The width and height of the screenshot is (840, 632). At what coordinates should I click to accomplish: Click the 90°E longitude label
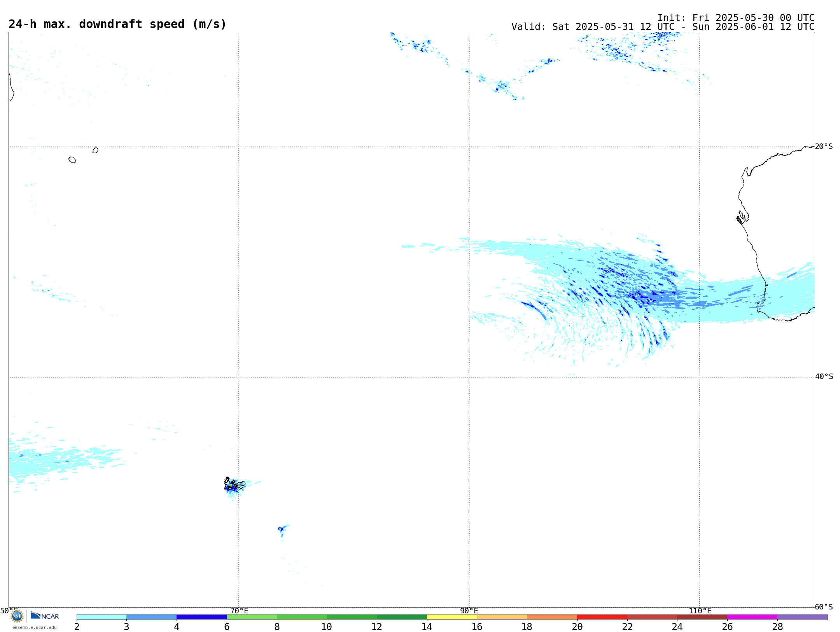[x=469, y=611]
